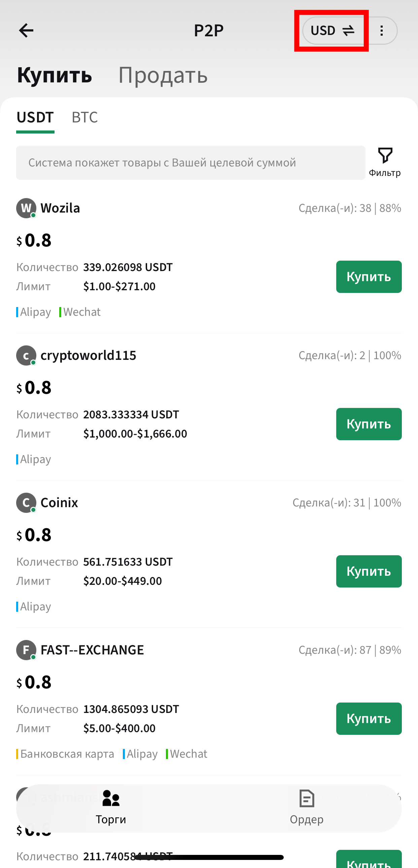Screen dimensions: 418x868
Task: Open the Фильтр funnel icon
Action: (385, 155)
